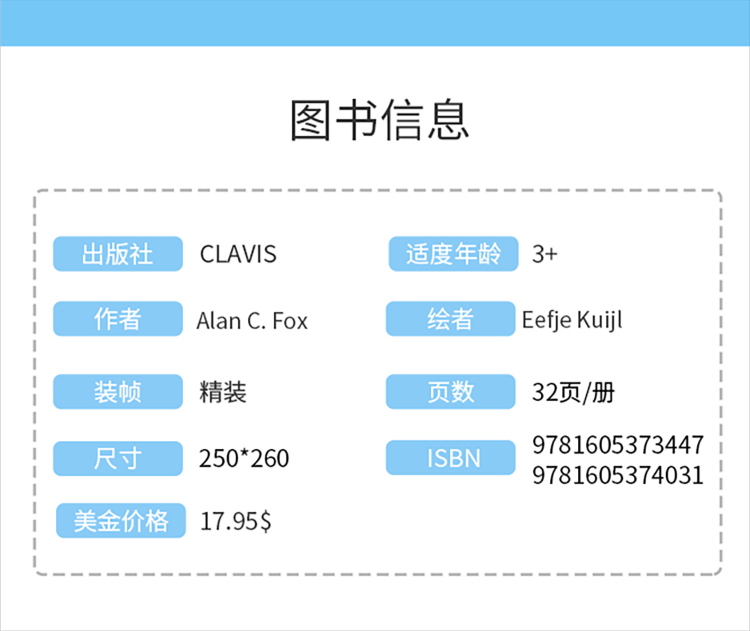The image size is (750, 631).
Task: Select the 17.95$ price value
Action: (x=236, y=521)
